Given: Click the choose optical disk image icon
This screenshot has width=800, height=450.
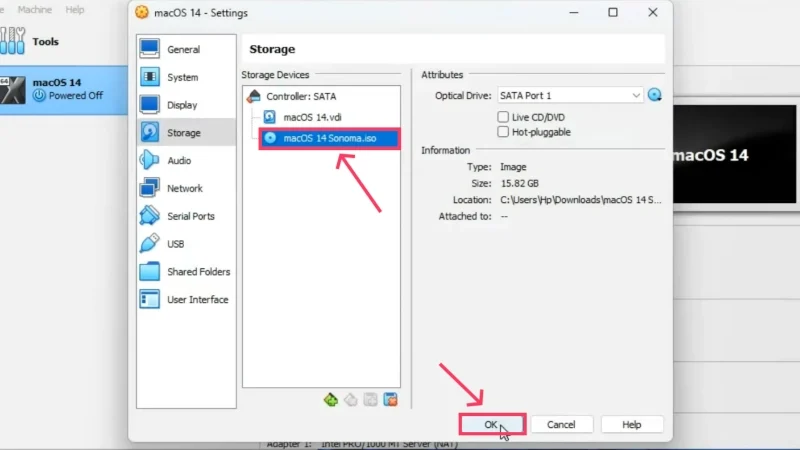Looking at the screenshot, I should click(x=655, y=95).
